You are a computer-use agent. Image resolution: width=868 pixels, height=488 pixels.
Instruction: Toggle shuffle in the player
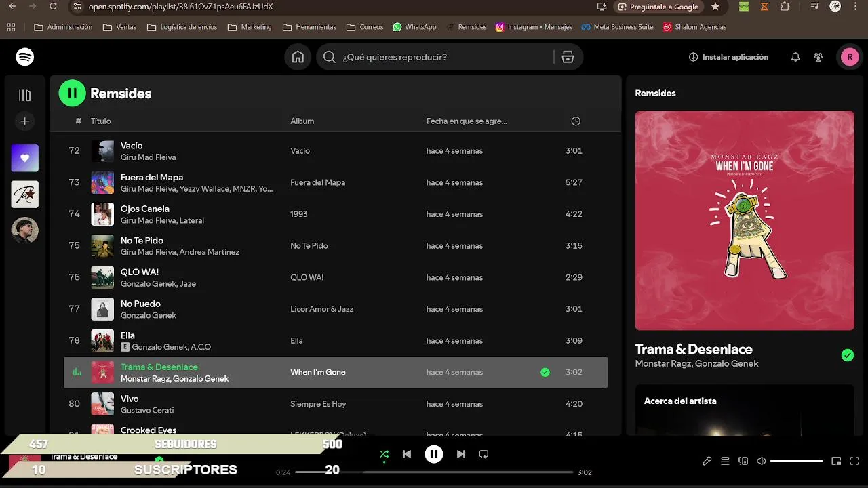pyautogui.click(x=384, y=454)
